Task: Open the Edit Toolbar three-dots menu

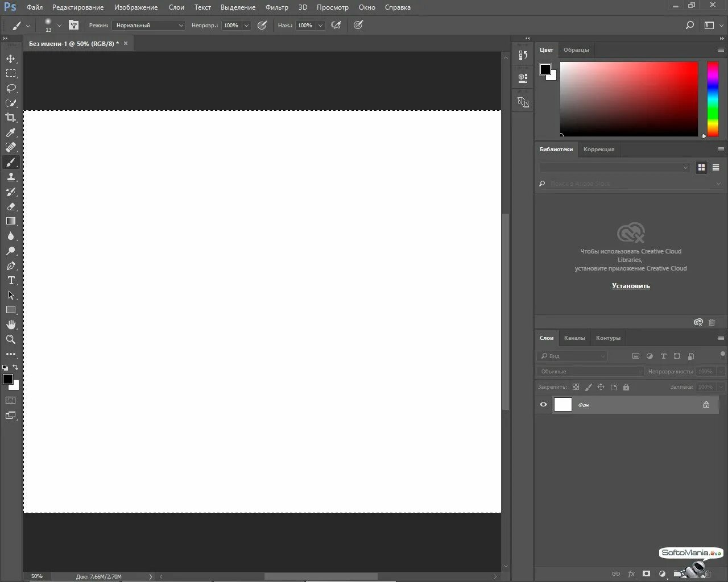Action: 11,354
